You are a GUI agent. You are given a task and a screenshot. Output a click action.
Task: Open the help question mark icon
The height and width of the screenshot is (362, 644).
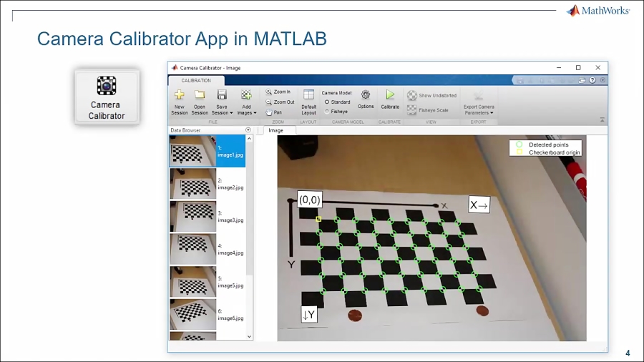[x=592, y=80]
